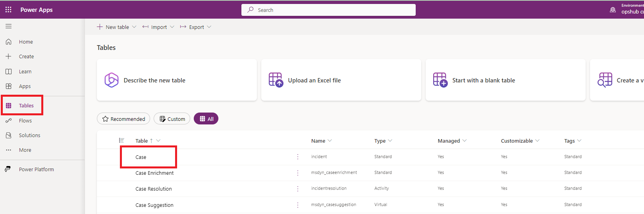Expand the New table dropdown
This screenshot has width=644, height=214.
tap(134, 27)
